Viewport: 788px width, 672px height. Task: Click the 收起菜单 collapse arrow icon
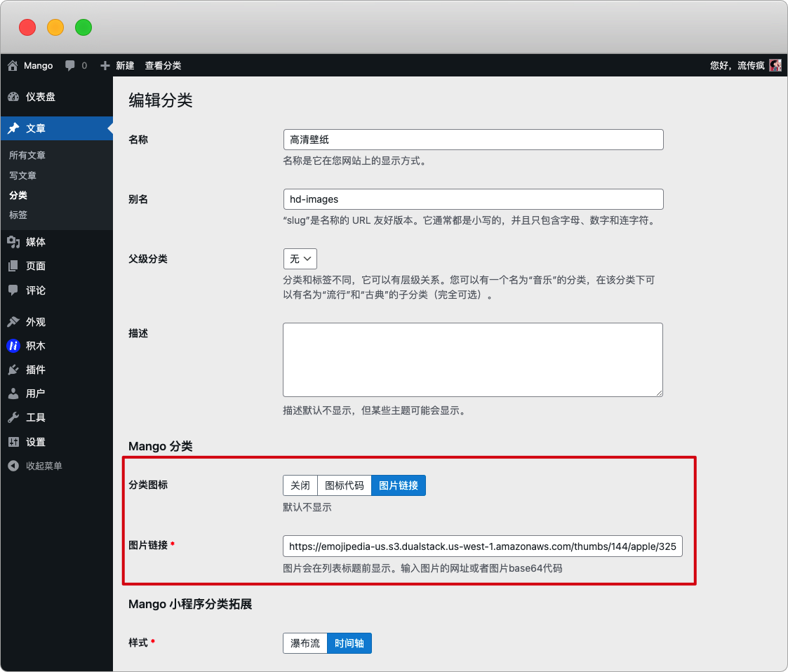point(13,466)
